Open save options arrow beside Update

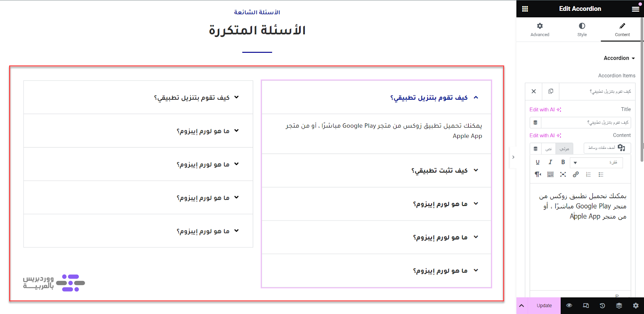pyautogui.click(x=522, y=306)
